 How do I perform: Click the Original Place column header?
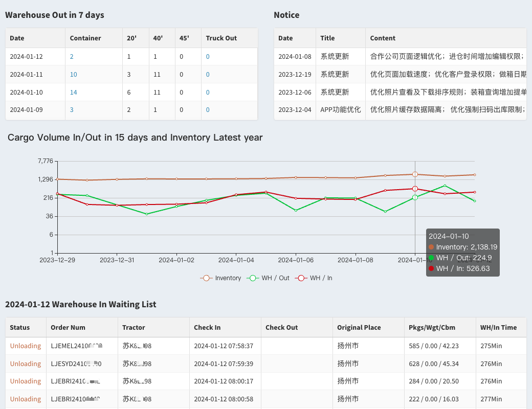[359, 327]
